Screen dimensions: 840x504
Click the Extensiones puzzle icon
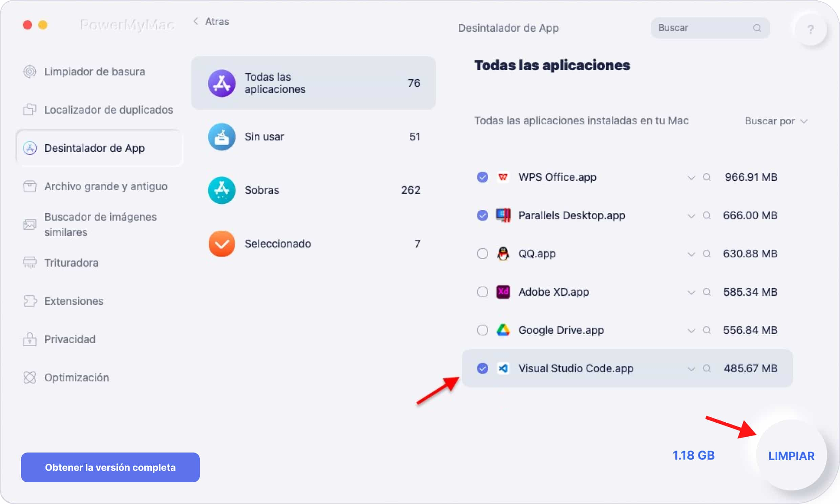30,301
